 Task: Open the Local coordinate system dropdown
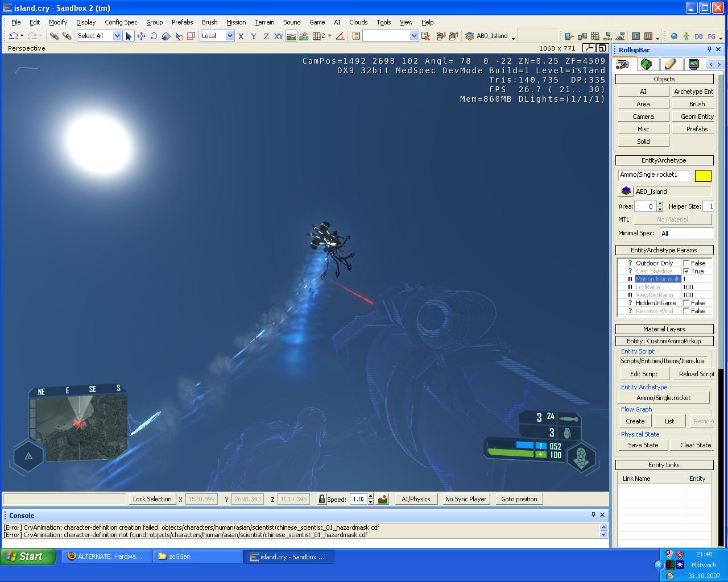click(x=230, y=36)
